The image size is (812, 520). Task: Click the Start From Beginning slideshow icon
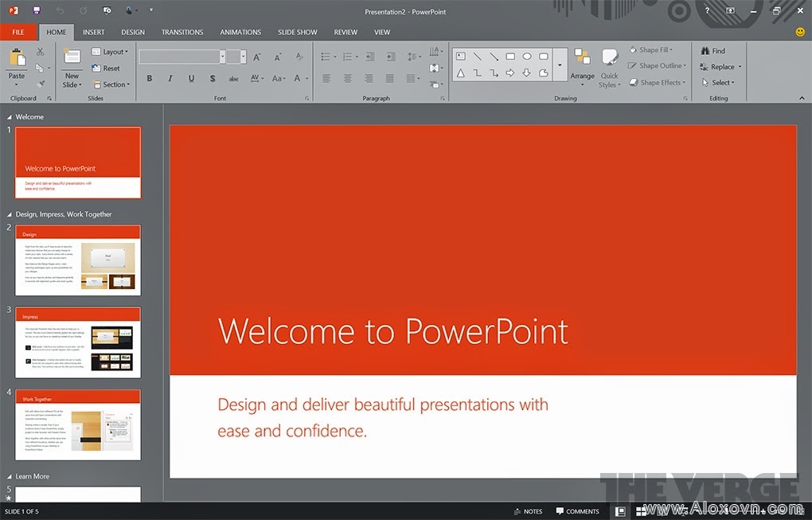point(107,10)
